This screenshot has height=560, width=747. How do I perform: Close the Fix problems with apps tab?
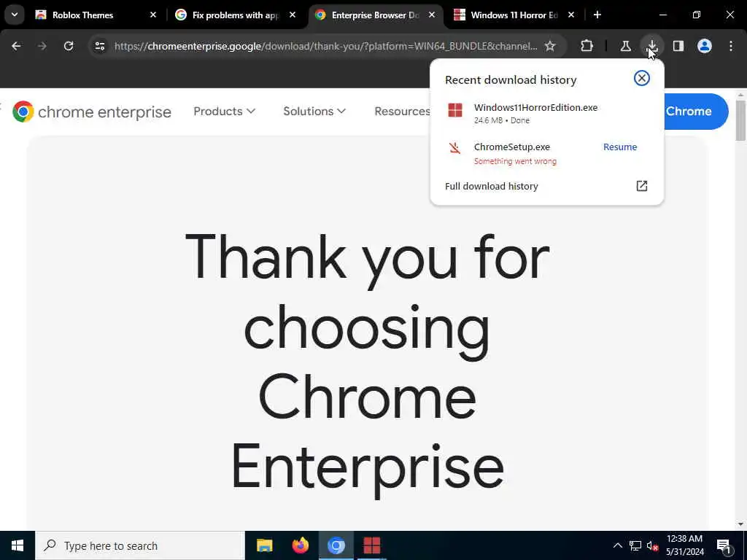point(293,15)
